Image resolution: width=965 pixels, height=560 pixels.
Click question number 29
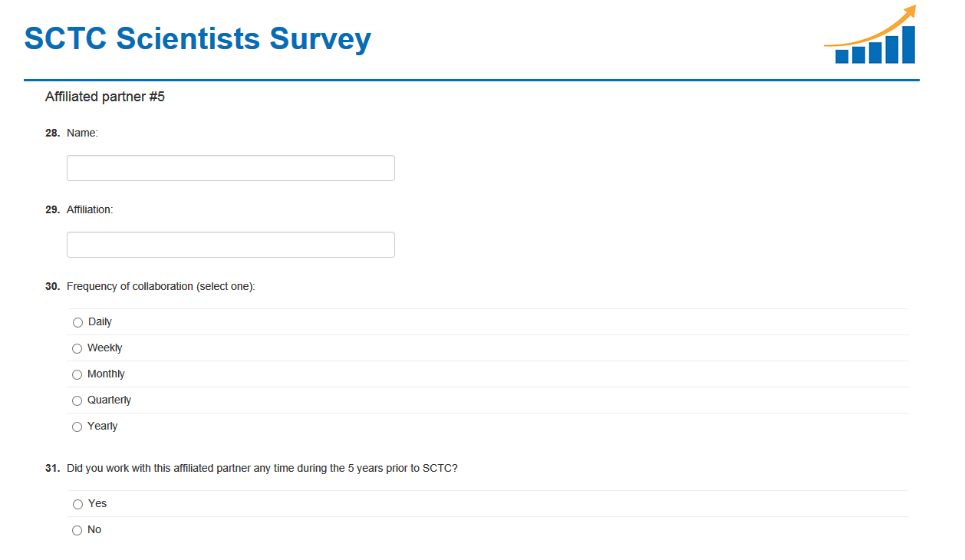52,209
